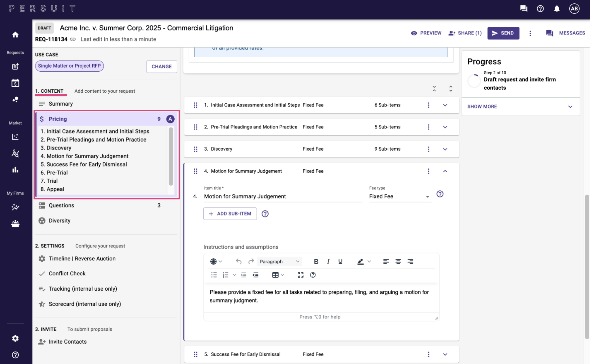This screenshot has height=364, width=590.
Task: Open the new request icon under Requests
Action: [15, 66]
